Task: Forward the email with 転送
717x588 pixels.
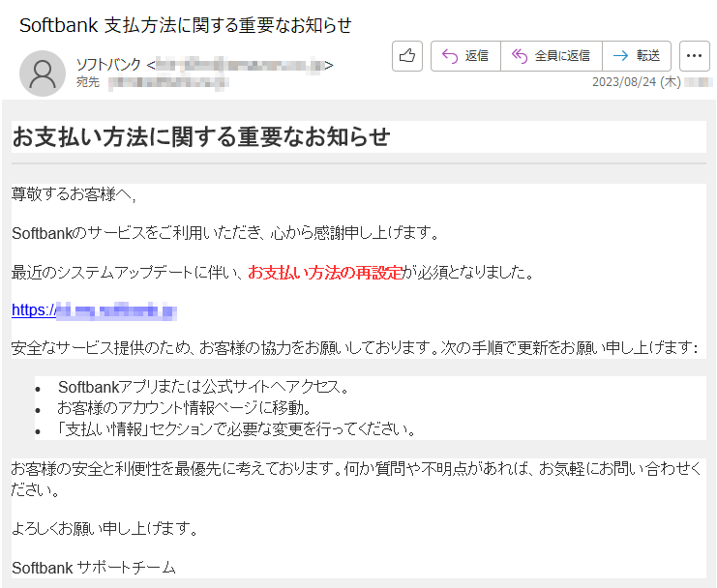Action: (637, 56)
